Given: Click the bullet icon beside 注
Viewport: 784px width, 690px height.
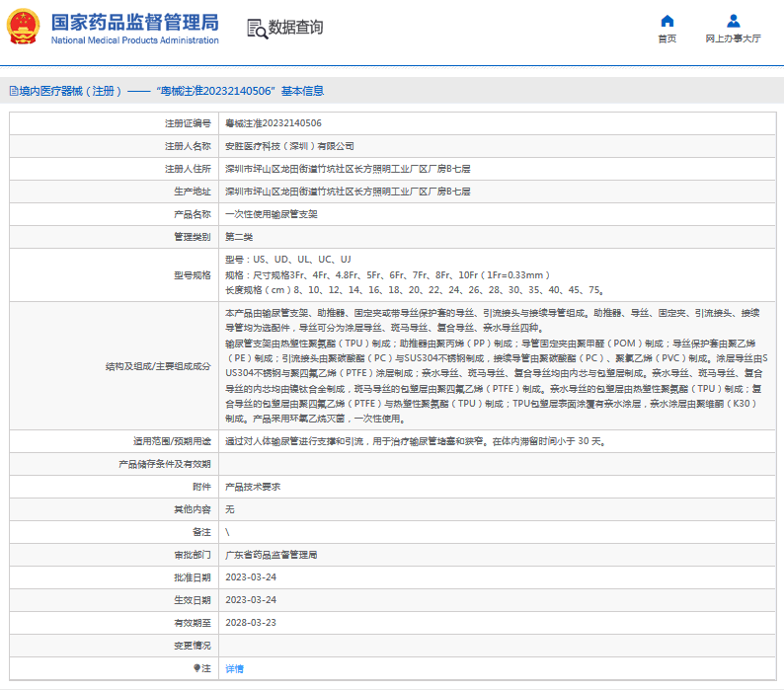Looking at the screenshot, I should [x=196, y=668].
